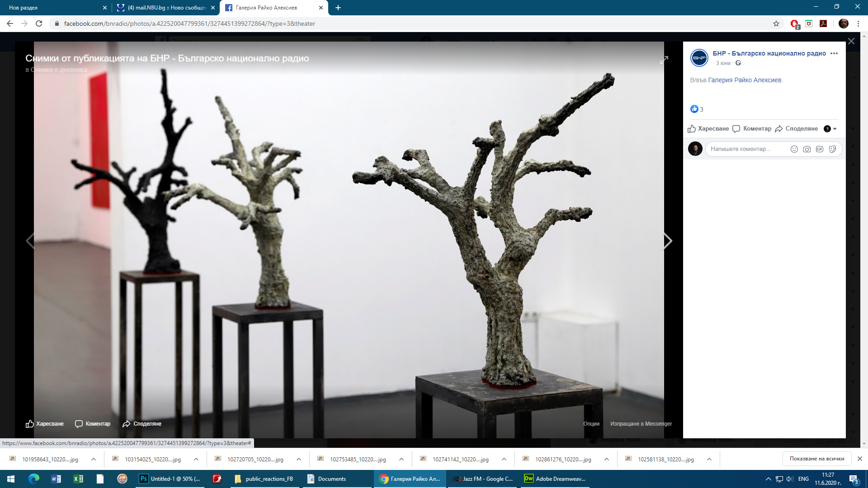Open the Adobe Acrobat extension
Viewport: 868px width, 488px height.
(824, 23)
